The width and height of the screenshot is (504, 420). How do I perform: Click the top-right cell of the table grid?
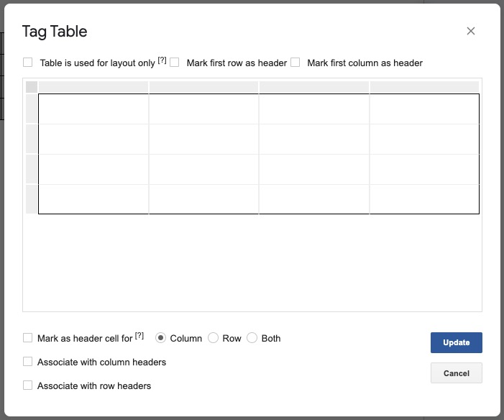click(424, 109)
